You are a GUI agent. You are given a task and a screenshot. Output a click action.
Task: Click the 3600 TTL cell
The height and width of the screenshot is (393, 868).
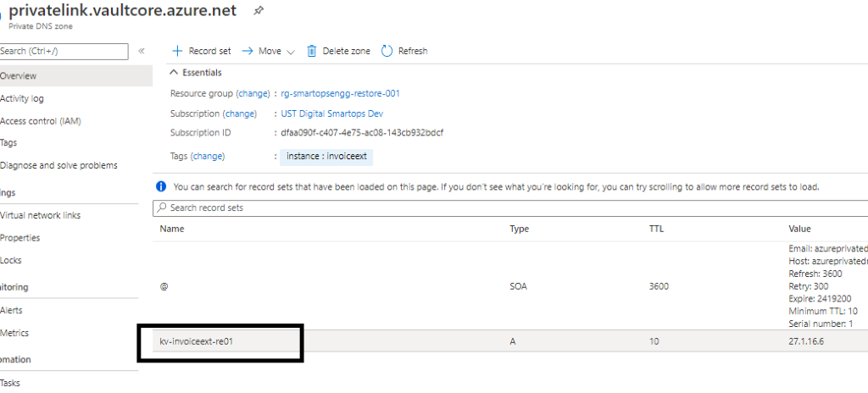pyautogui.click(x=659, y=286)
